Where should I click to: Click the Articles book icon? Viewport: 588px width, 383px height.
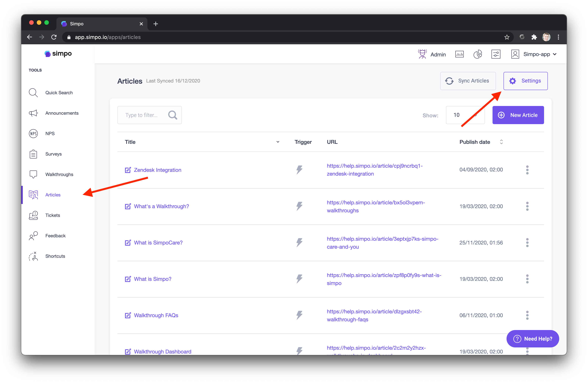[33, 195]
